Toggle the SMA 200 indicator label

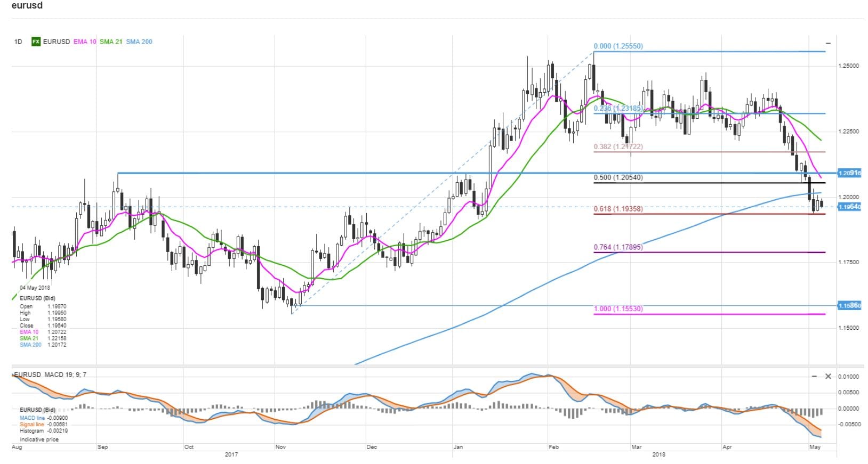pos(139,42)
